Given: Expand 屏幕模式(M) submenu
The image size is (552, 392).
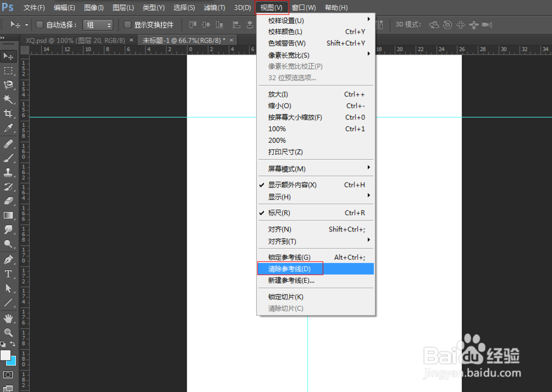Looking at the screenshot, I should click(316, 169).
